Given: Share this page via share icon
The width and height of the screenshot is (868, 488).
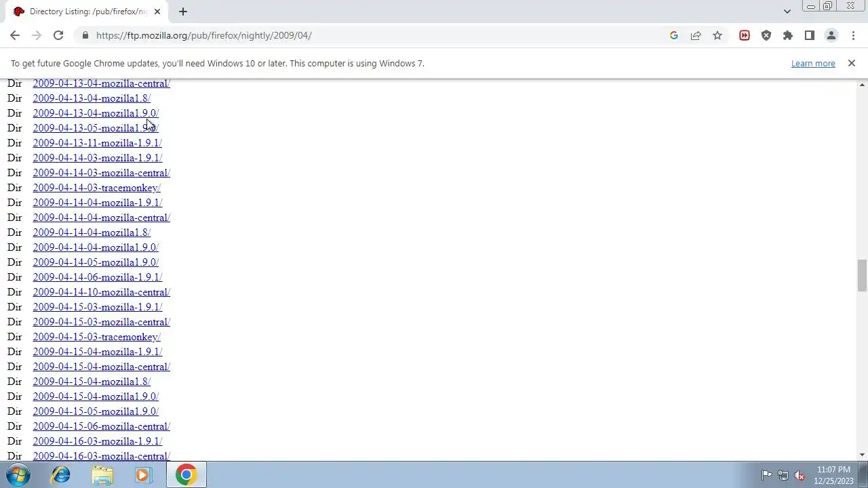Looking at the screenshot, I should 696,35.
